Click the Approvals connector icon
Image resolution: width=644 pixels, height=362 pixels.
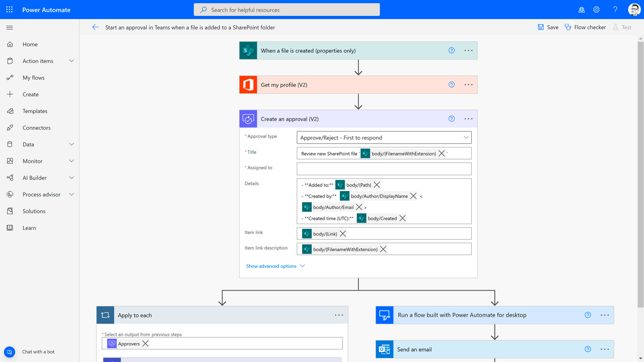point(248,118)
